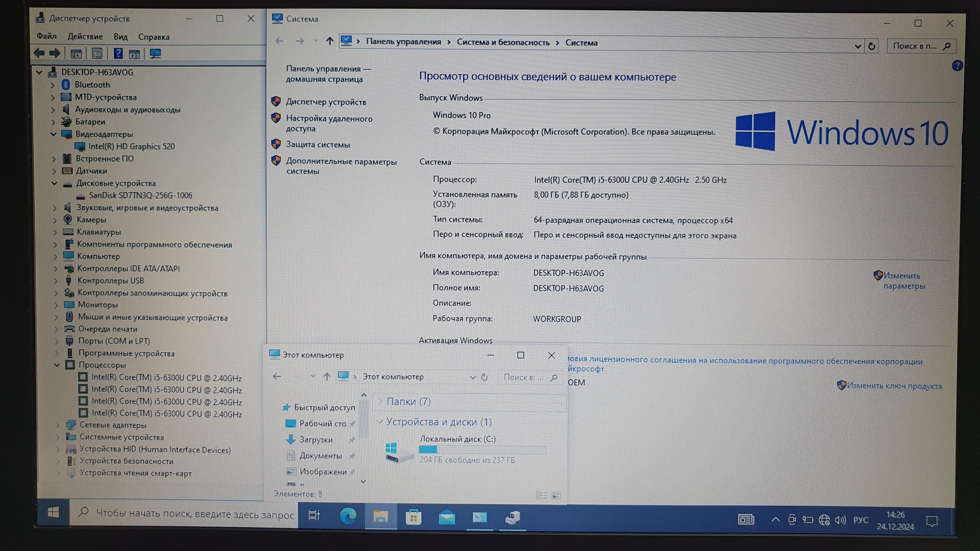Select the Intel(R) HD Graphics 520 device

coord(131,146)
